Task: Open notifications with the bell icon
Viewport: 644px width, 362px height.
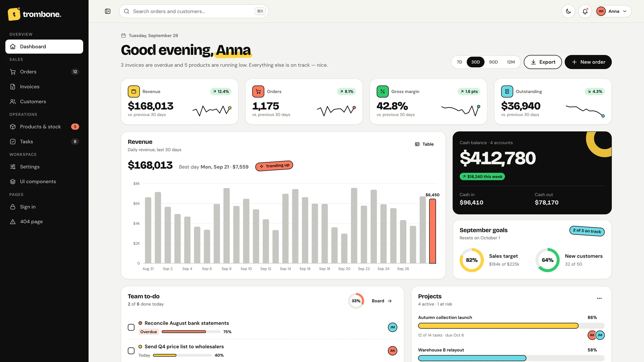Action: (585, 11)
